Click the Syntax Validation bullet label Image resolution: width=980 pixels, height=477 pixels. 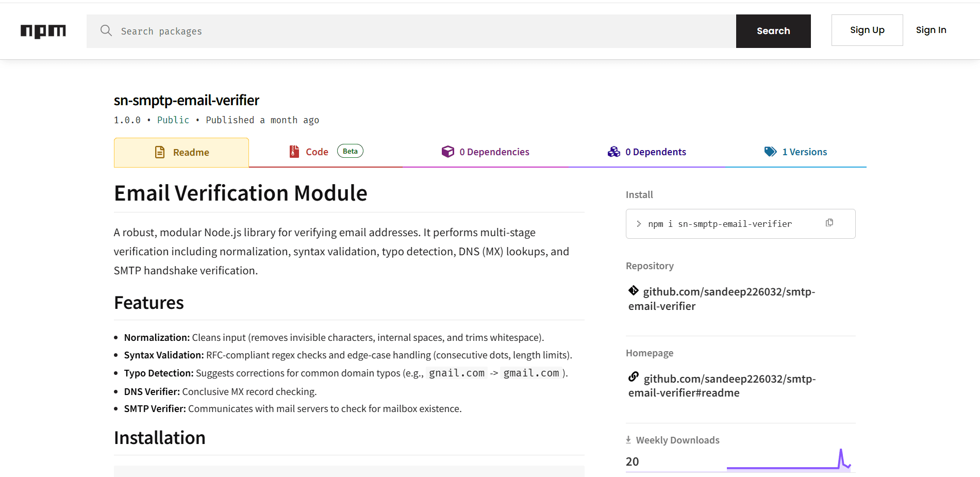tap(164, 355)
